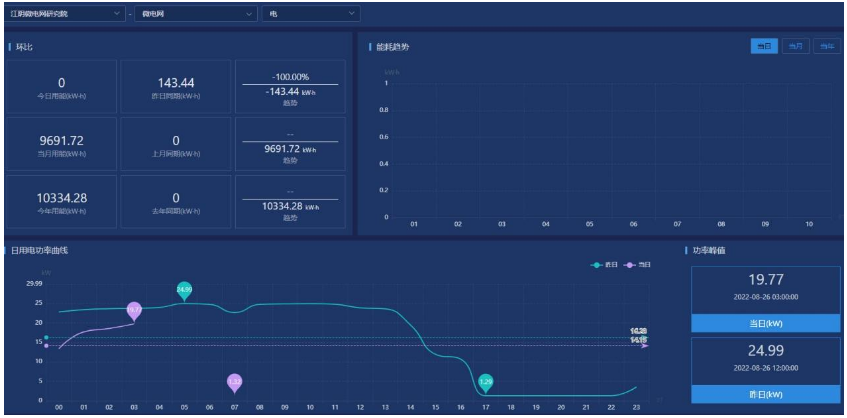The width and height of the screenshot is (847, 418).
Task: Click the -100.00% trend card
Action: (290, 87)
